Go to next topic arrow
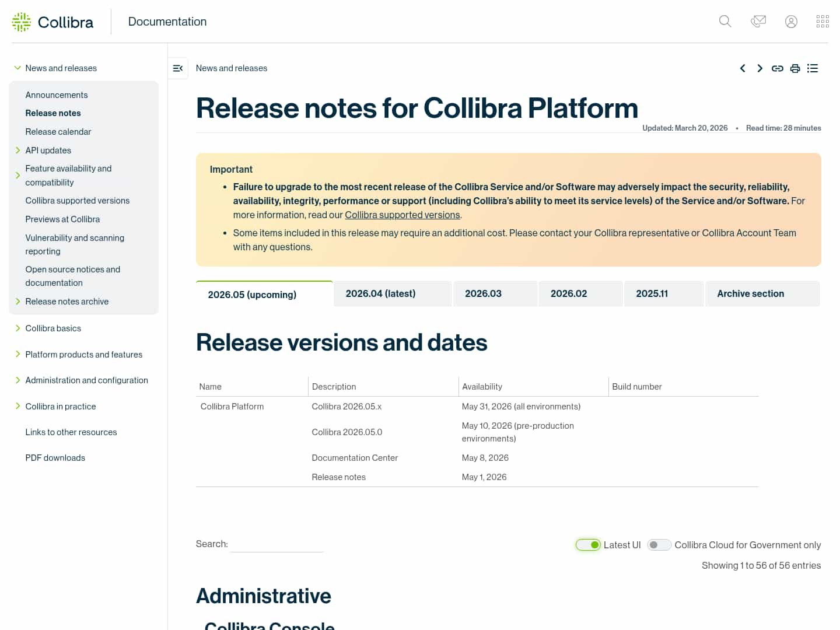Image resolution: width=840 pixels, height=630 pixels. tap(759, 68)
